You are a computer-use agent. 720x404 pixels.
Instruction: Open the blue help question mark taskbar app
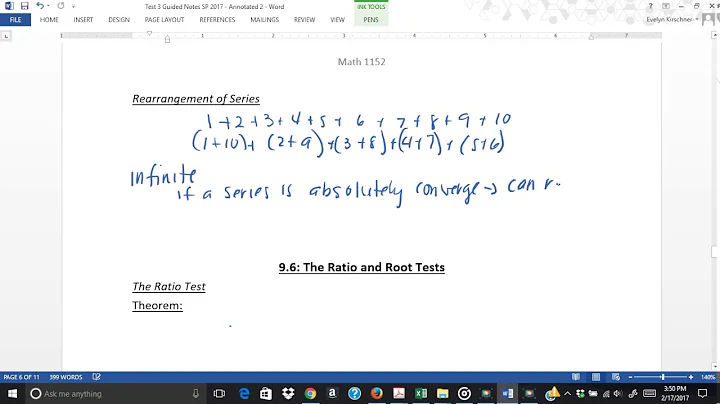pyautogui.click(x=354, y=393)
